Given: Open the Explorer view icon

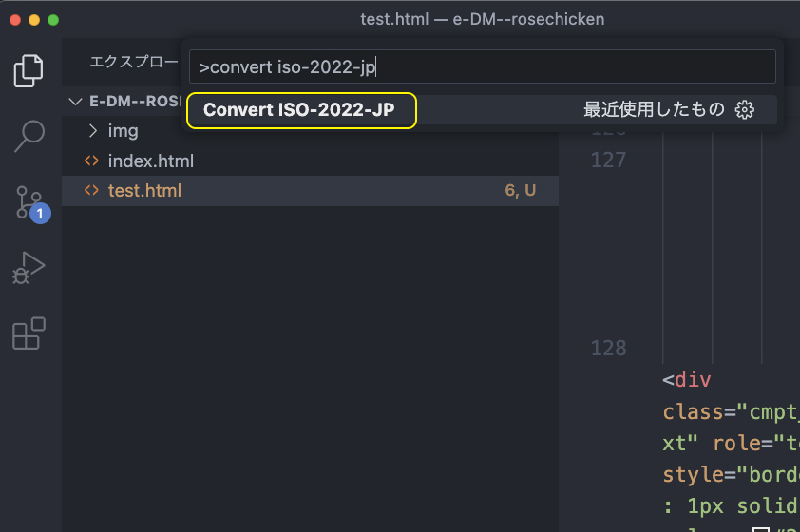Looking at the screenshot, I should [x=29, y=70].
